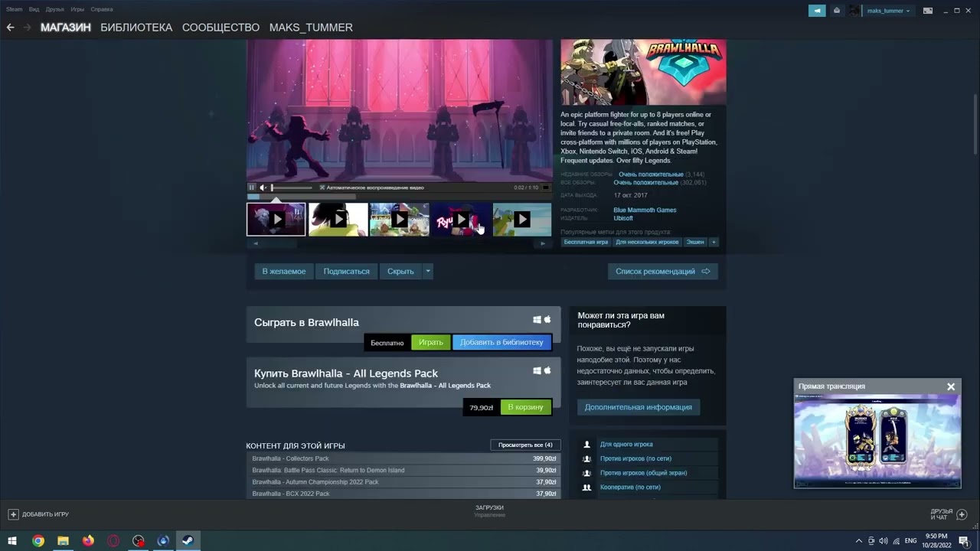Open dropdown arrow beside the Скрыть button

[x=428, y=271]
